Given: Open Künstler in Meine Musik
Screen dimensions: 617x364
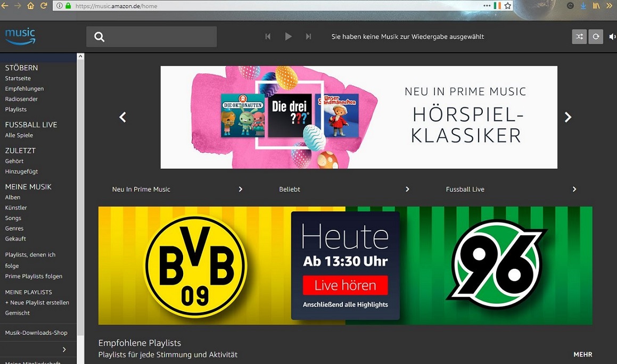Looking at the screenshot, I should 16,208.
